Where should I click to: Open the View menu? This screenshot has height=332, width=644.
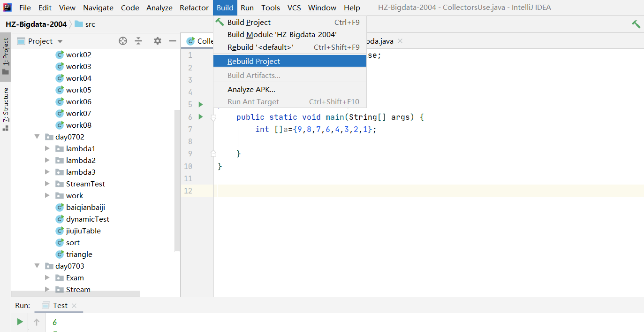click(67, 8)
